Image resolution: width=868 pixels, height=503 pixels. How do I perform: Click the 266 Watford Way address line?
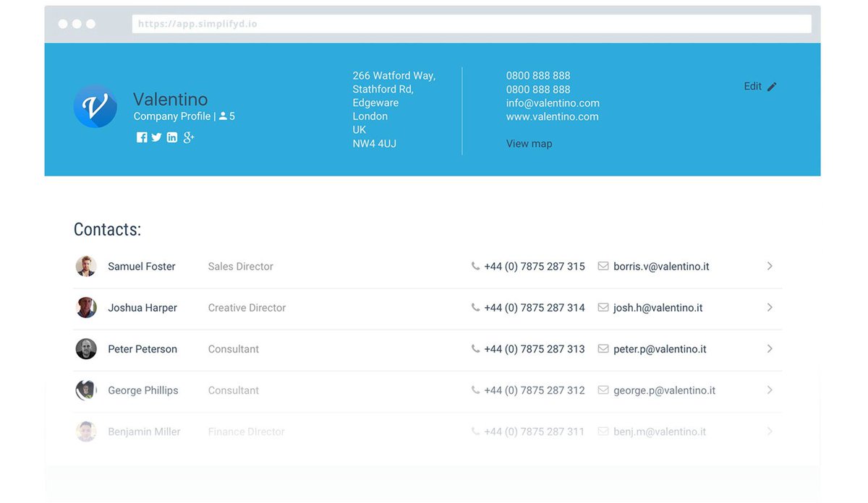(394, 76)
